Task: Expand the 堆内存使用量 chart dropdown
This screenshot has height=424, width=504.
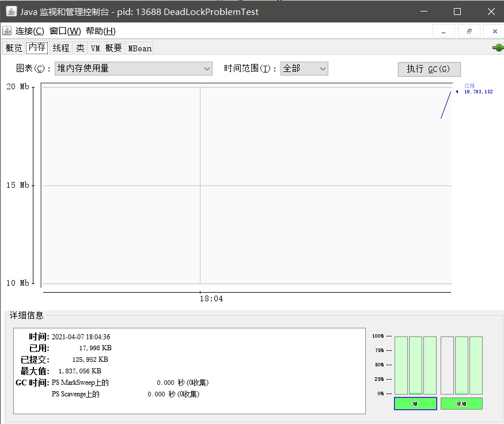Action: click(x=134, y=69)
